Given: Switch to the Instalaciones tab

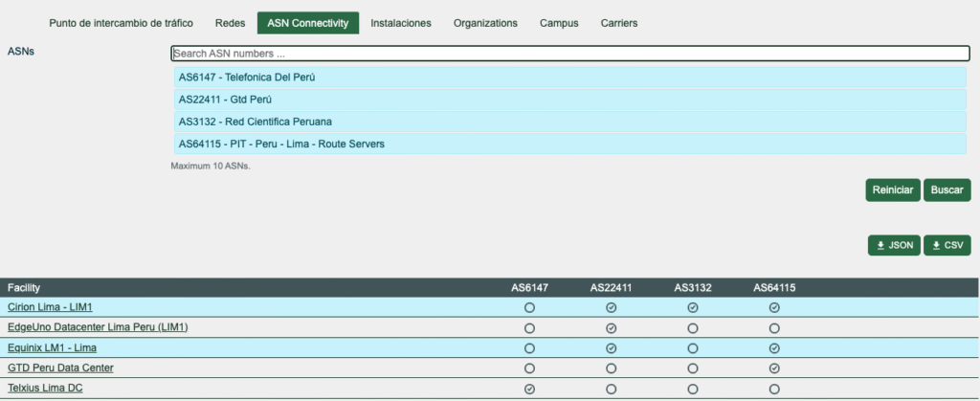Looking at the screenshot, I should pos(400,23).
